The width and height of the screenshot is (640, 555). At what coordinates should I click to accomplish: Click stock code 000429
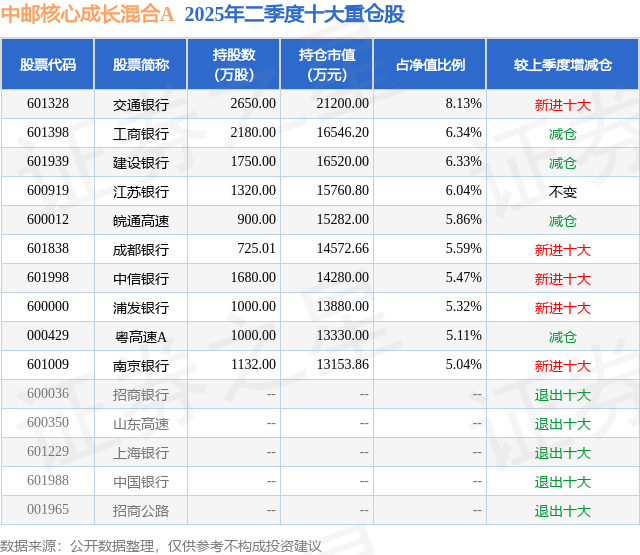click(x=48, y=335)
